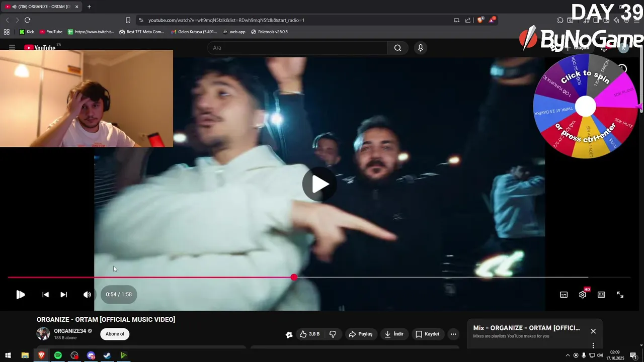Focus the Ara search field
The width and height of the screenshot is (644, 362).
click(297, 48)
